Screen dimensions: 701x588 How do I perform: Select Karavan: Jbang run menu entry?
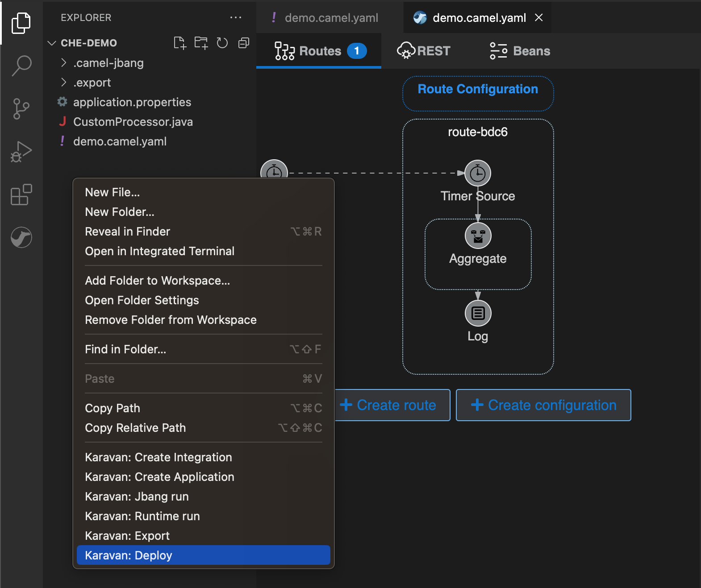pos(137,496)
